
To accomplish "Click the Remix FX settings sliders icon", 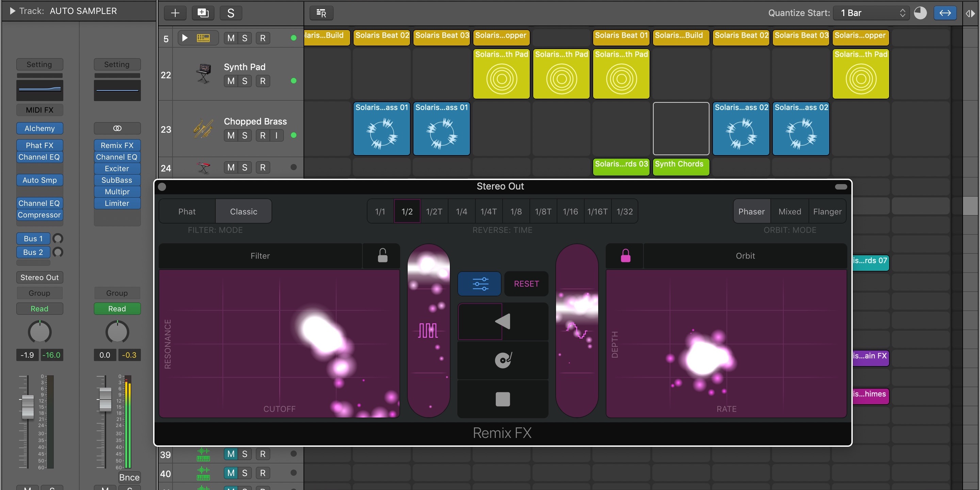I will (479, 284).
